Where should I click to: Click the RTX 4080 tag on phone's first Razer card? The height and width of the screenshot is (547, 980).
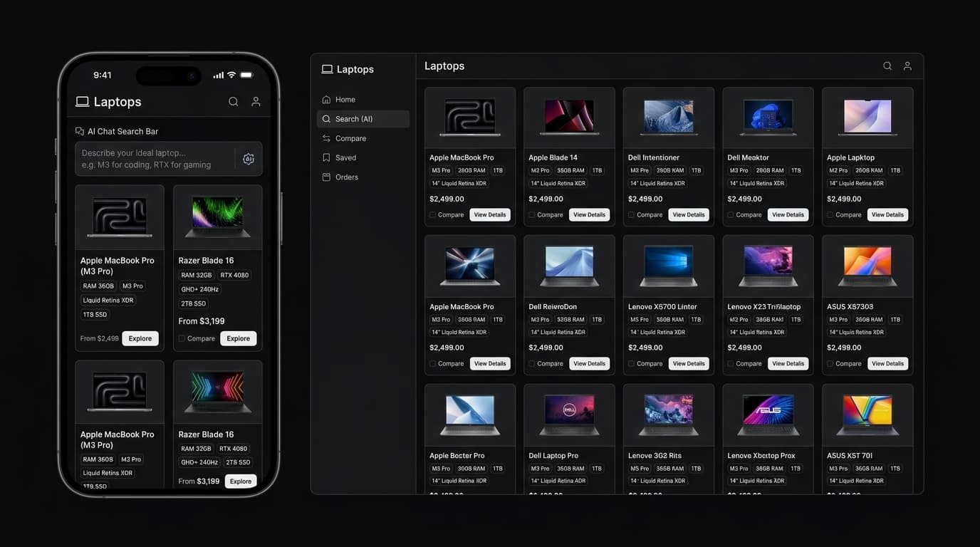coord(234,275)
